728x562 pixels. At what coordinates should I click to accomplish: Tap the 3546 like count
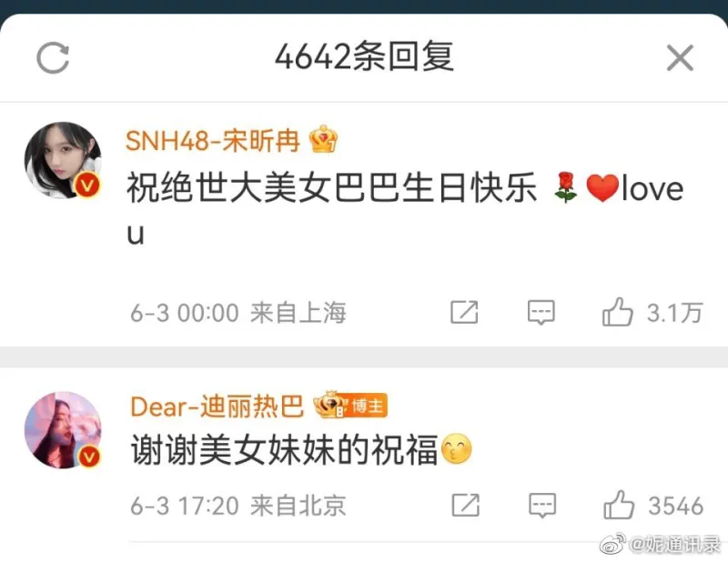[x=676, y=506]
